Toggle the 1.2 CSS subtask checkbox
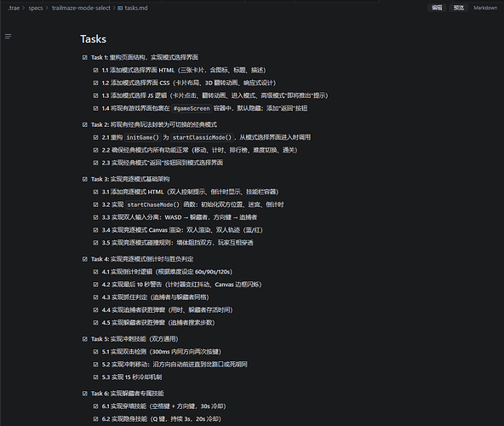Image resolution: width=504 pixels, height=426 pixels. [x=96, y=83]
